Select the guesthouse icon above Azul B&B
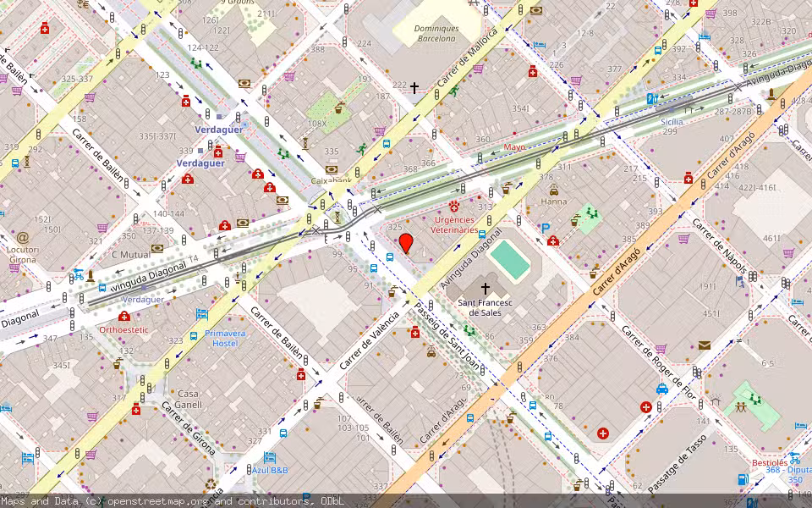This screenshot has width=812, height=508. coord(269,458)
